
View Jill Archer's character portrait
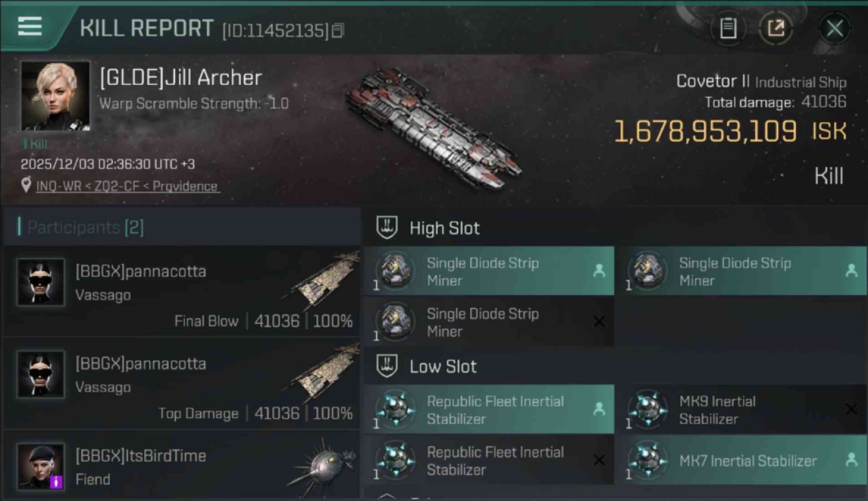55,96
